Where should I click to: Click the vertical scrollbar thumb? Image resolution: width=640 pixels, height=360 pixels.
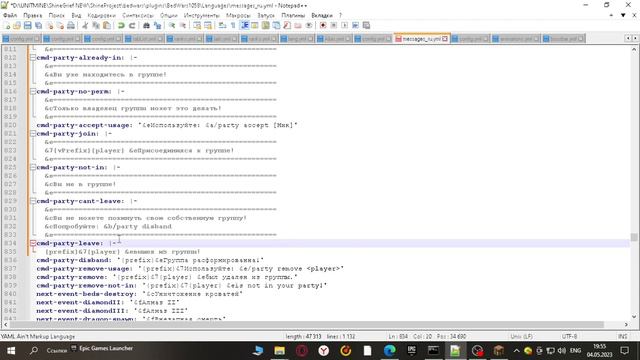point(634,237)
